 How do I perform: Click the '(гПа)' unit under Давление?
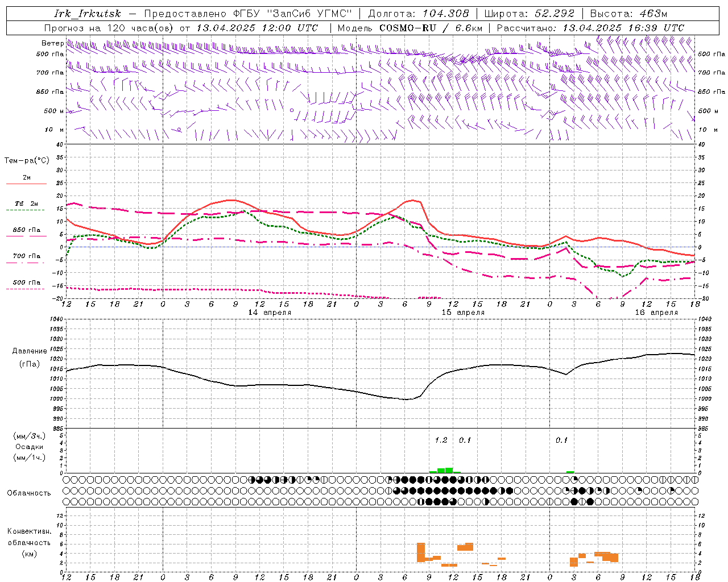pos(30,364)
